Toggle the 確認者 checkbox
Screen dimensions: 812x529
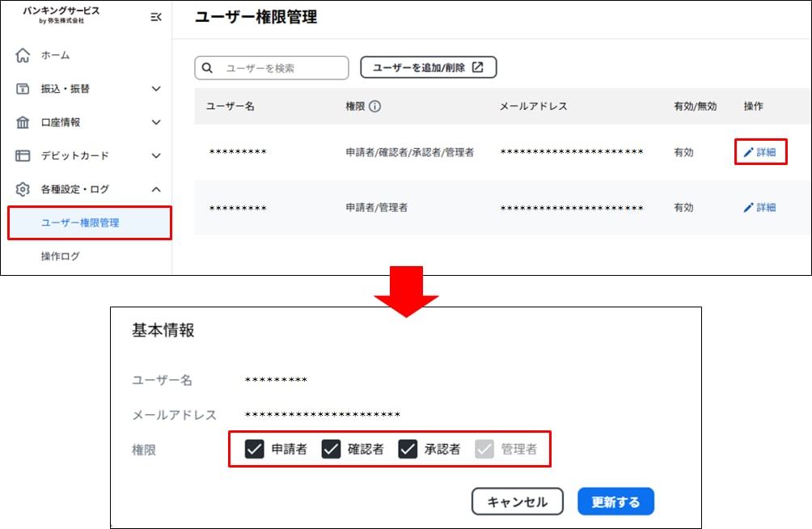pyautogui.click(x=331, y=449)
